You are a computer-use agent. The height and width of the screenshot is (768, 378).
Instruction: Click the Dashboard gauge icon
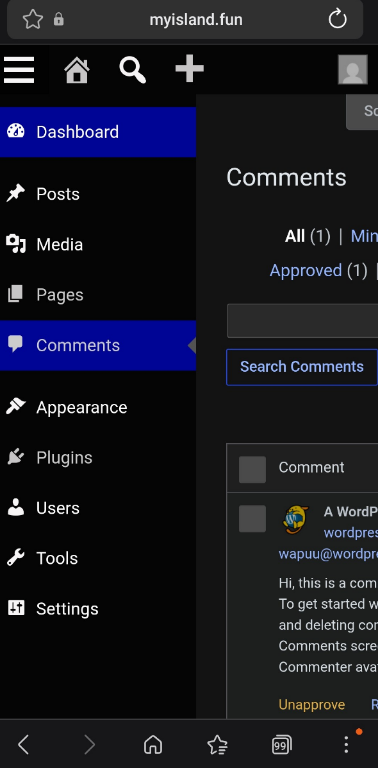tap(16, 131)
